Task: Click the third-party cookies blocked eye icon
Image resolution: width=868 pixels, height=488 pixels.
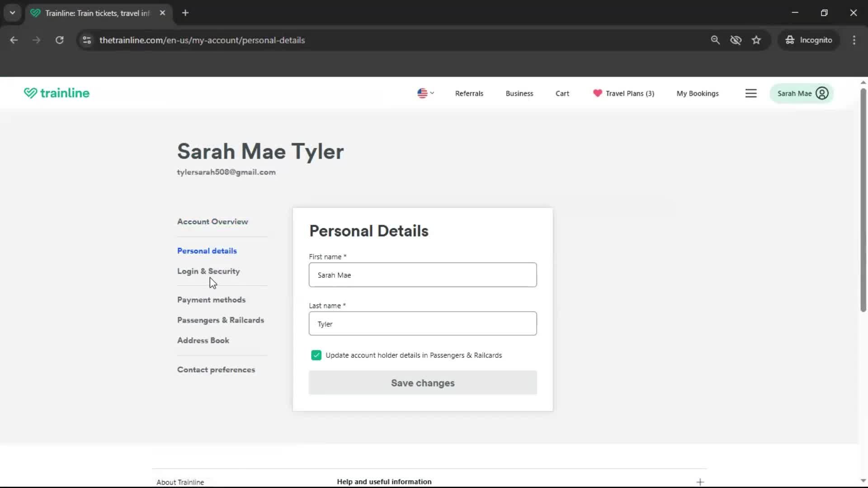Action: click(x=736, y=40)
